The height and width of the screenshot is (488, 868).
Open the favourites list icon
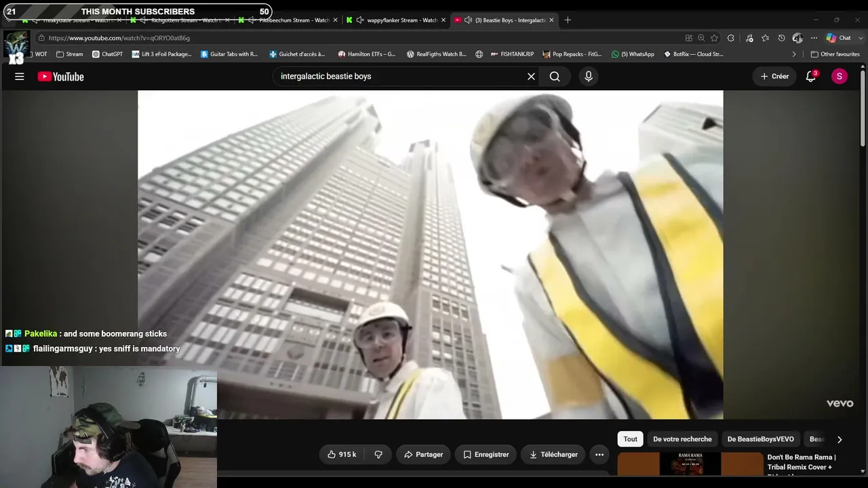(765, 38)
